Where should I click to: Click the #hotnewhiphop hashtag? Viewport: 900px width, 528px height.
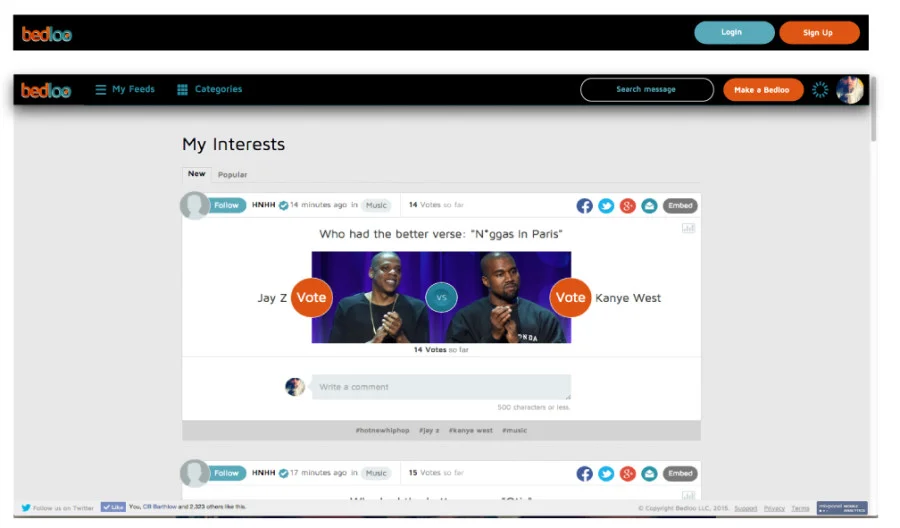coord(382,430)
